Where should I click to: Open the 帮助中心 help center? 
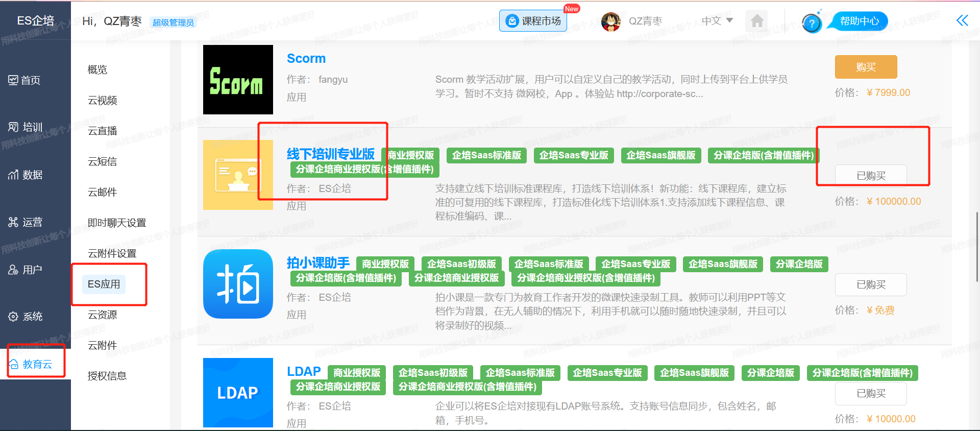click(x=860, y=21)
